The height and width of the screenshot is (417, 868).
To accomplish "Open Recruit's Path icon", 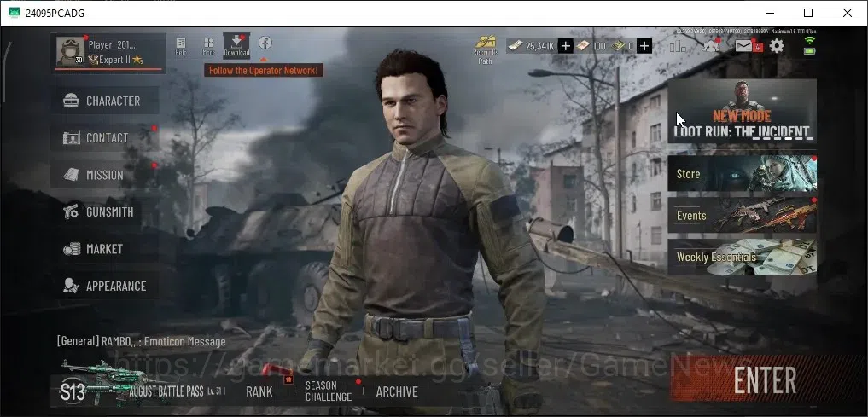I will click(x=486, y=49).
